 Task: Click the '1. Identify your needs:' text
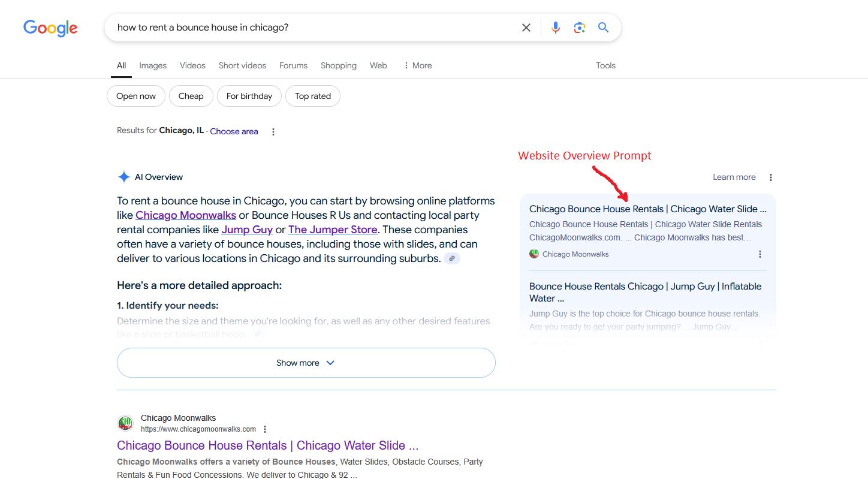coord(168,306)
